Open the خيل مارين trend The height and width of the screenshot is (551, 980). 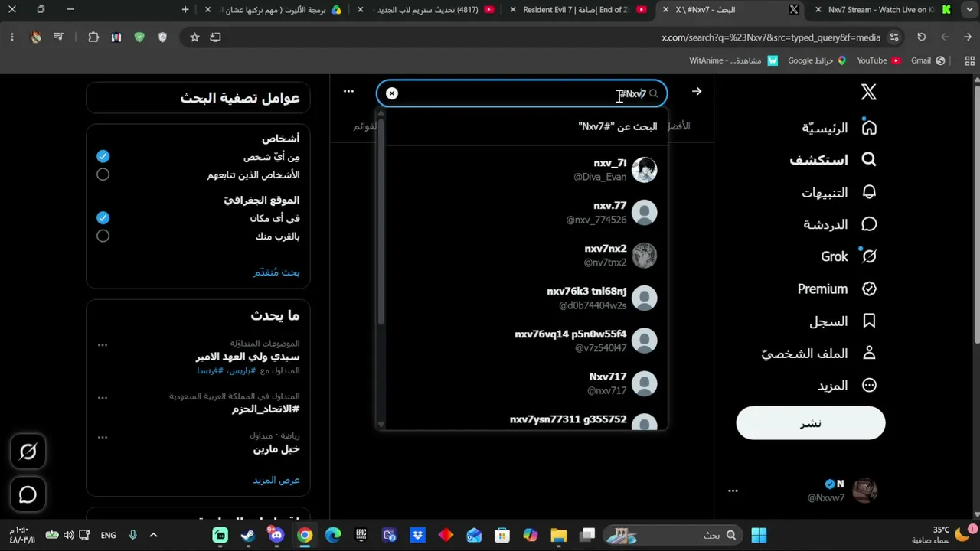276,448
